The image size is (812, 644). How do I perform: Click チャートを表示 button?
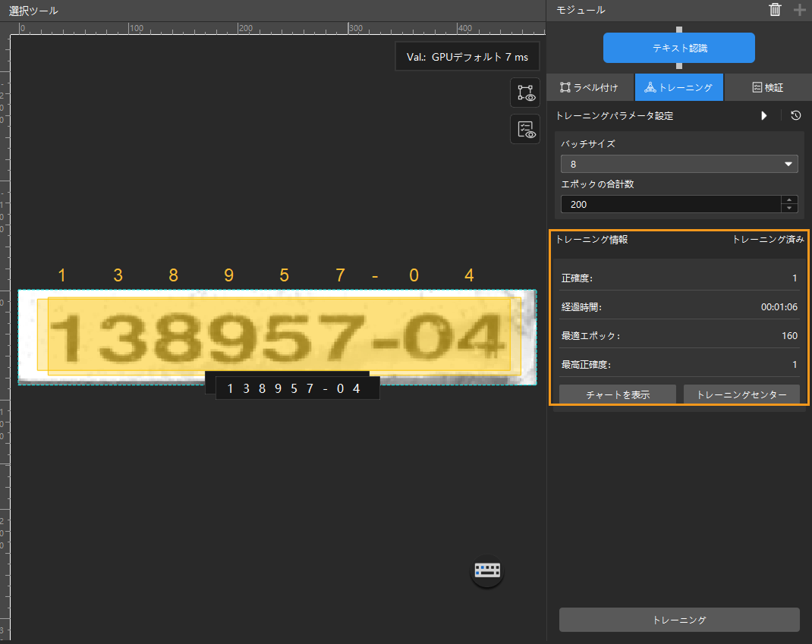pyautogui.click(x=617, y=394)
